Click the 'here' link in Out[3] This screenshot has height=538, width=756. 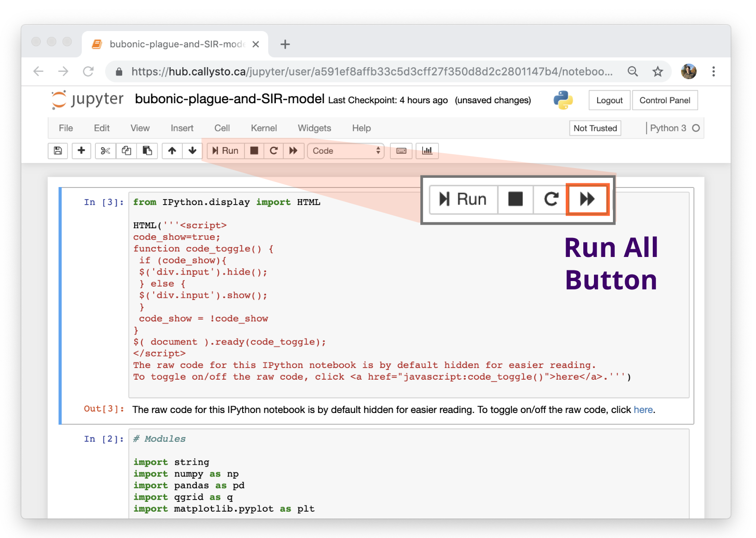643,410
